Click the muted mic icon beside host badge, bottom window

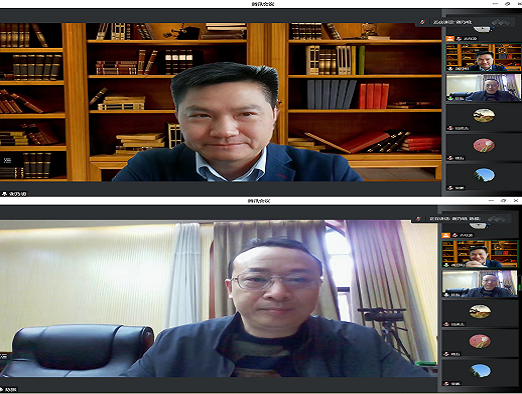[x=455, y=235]
